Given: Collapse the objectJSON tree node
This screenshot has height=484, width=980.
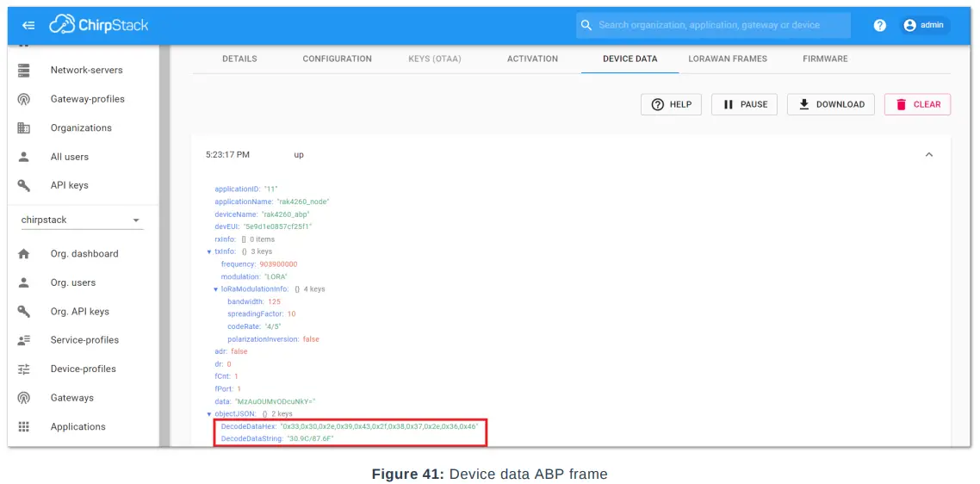Looking at the screenshot, I should [x=209, y=414].
